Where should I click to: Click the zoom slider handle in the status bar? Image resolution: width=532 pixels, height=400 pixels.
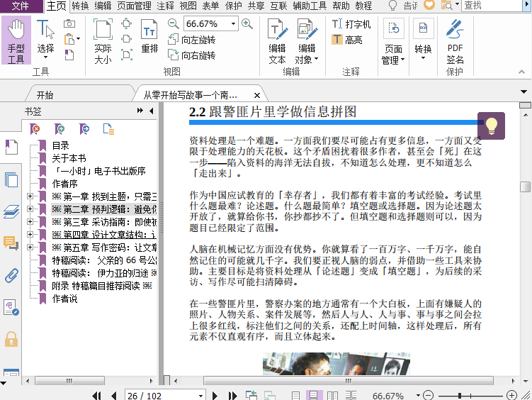pyautogui.click(x=460, y=396)
